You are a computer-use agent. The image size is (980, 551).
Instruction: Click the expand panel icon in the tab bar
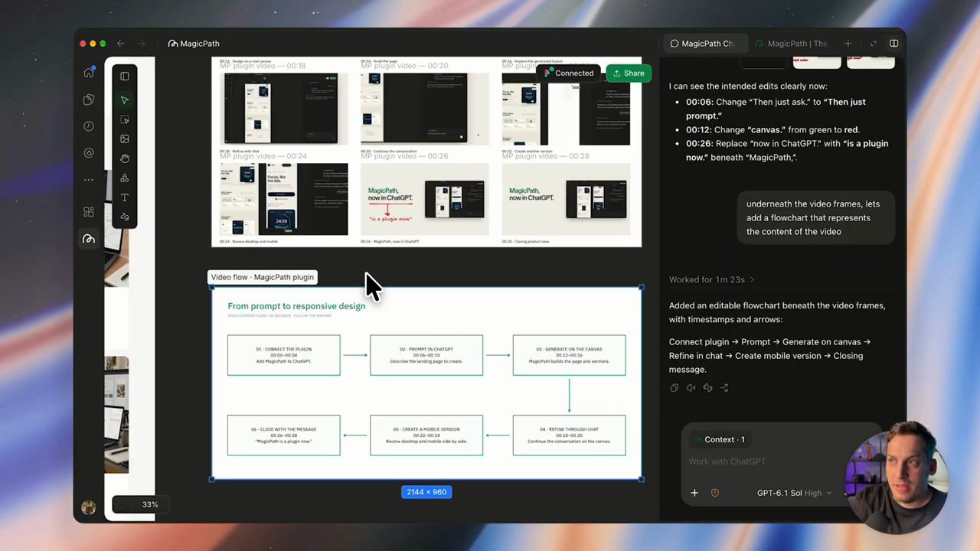coord(874,44)
